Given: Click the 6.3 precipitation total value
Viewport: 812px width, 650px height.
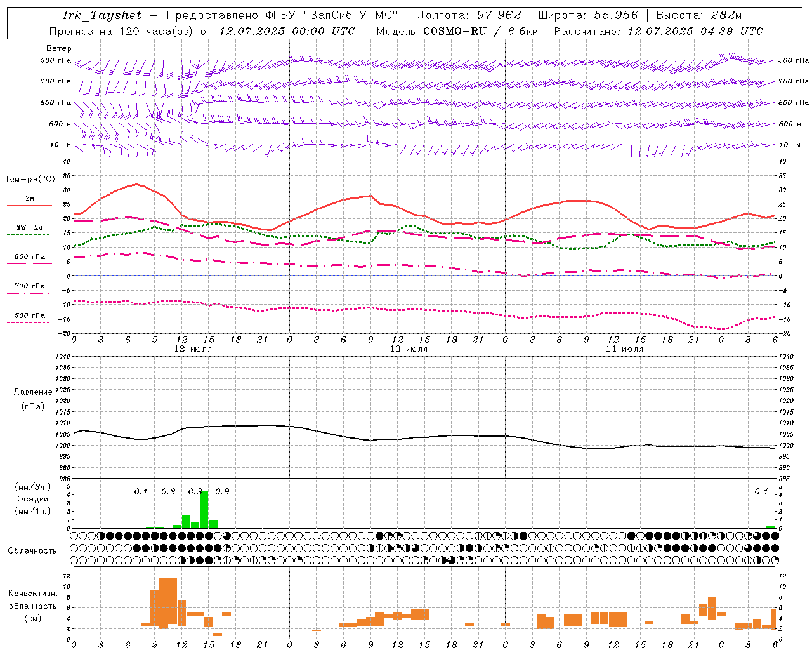Looking at the screenshot, I should (x=195, y=491).
